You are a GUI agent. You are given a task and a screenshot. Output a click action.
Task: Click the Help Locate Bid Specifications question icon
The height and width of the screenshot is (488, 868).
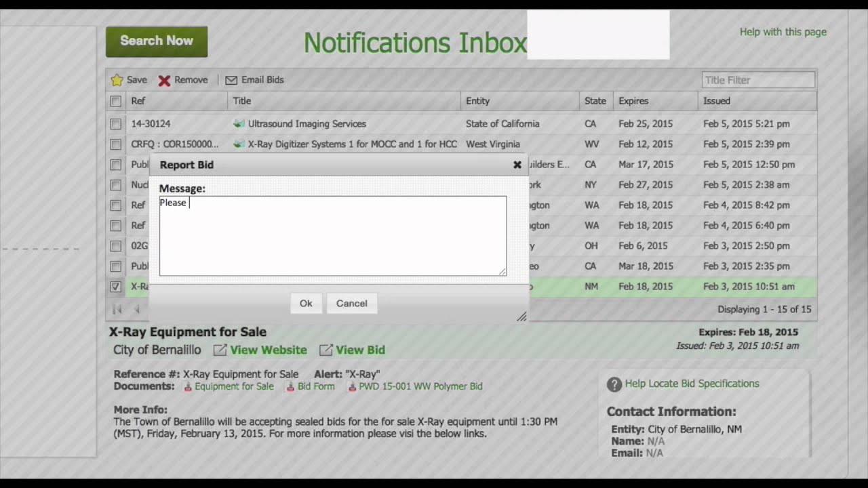click(x=614, y=384)
